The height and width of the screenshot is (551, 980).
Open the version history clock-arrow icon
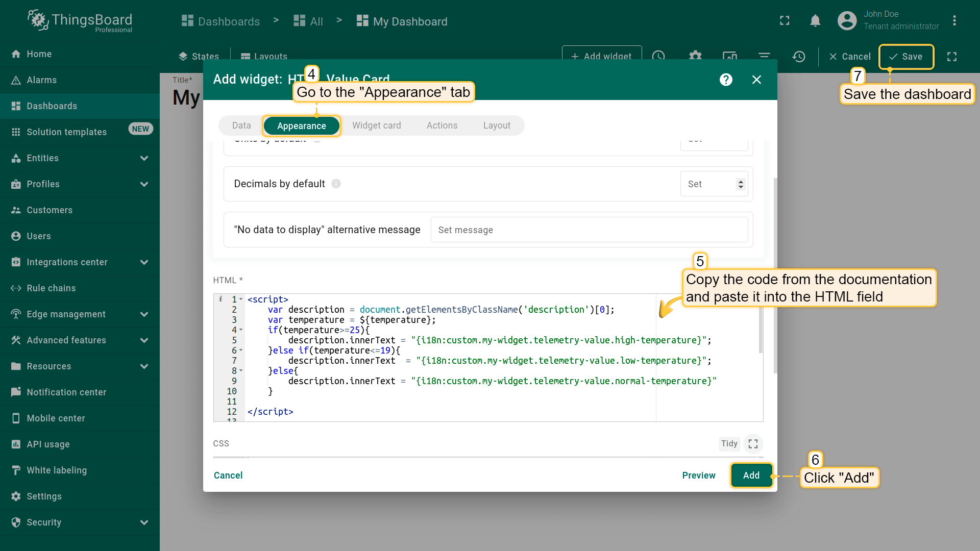(799, 56)
